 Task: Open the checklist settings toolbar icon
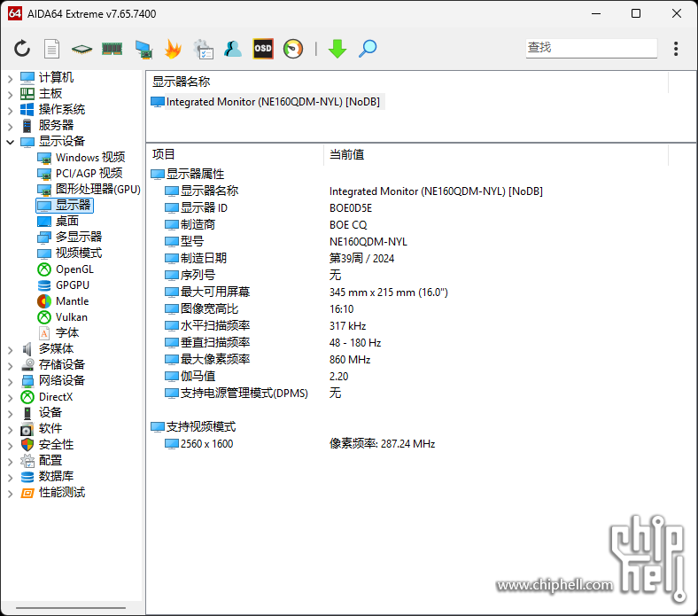(x=203, y=49)
